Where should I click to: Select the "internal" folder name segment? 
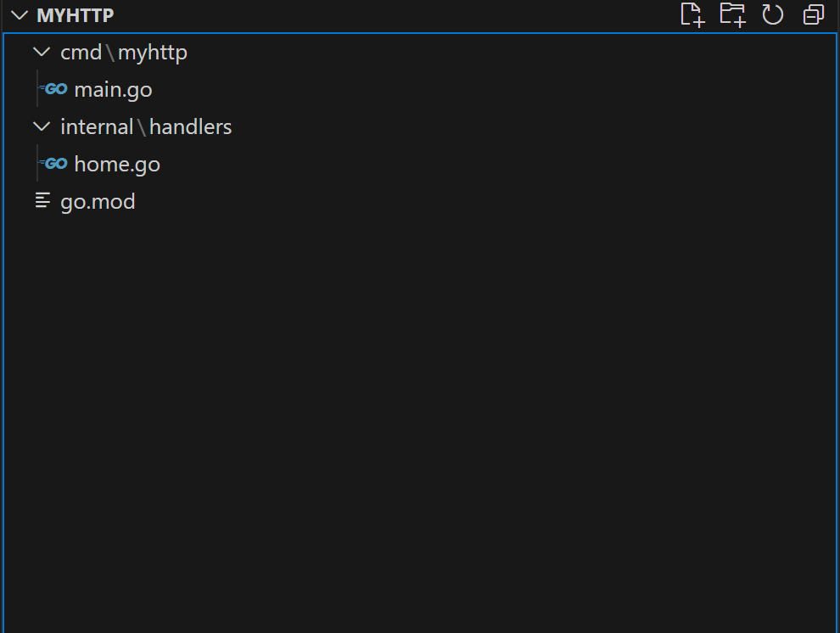point(97,127)
